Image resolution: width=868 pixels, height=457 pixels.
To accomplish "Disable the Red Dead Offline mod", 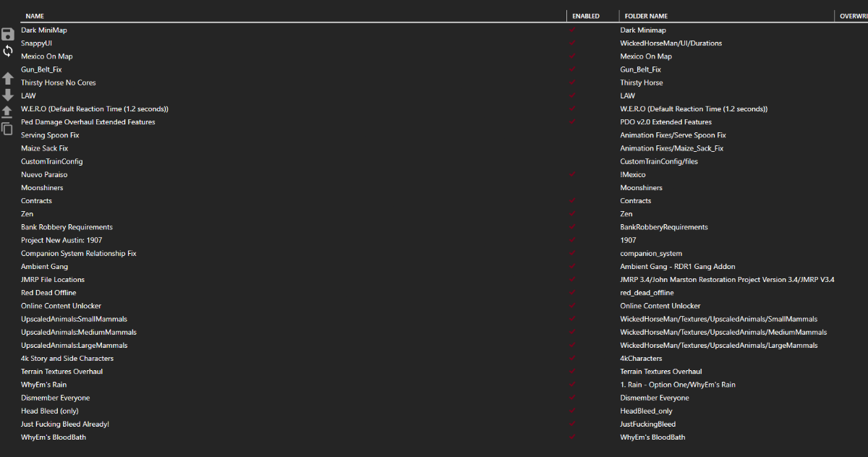I will (x=573, y=293).
